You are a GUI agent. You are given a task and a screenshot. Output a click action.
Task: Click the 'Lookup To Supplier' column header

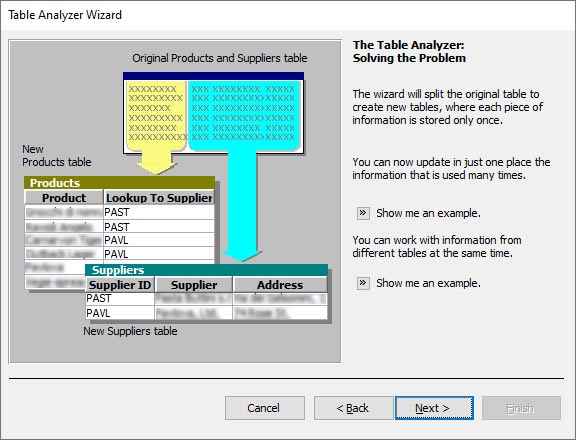pos(159,198)
